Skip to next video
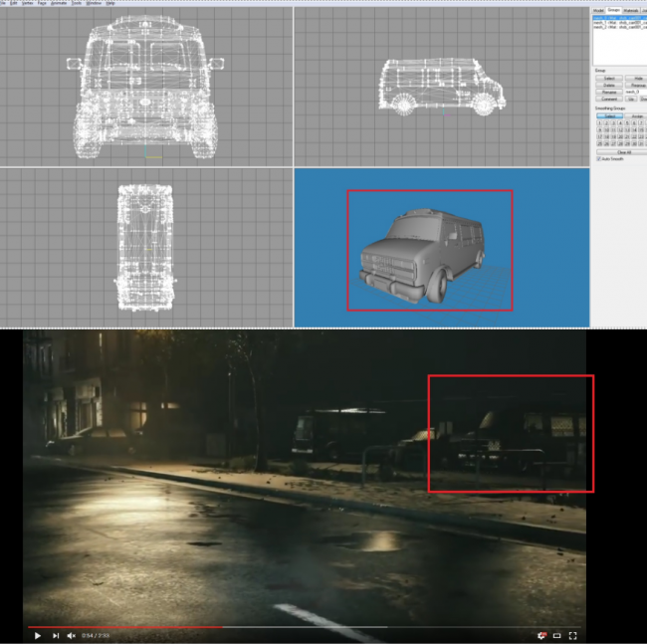The image size is (647, 644). (x=55, y=635)
